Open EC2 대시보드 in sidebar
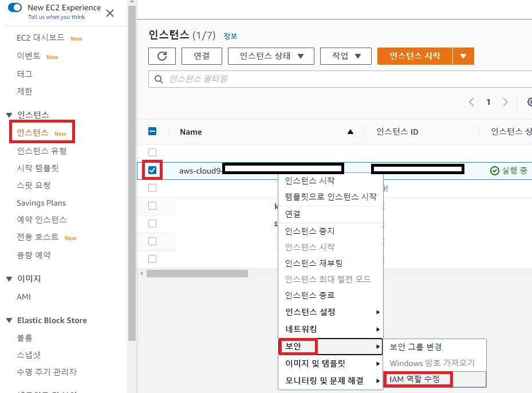Image resolution: width=532 pixels, height=393 pixels. click(41, 38)
